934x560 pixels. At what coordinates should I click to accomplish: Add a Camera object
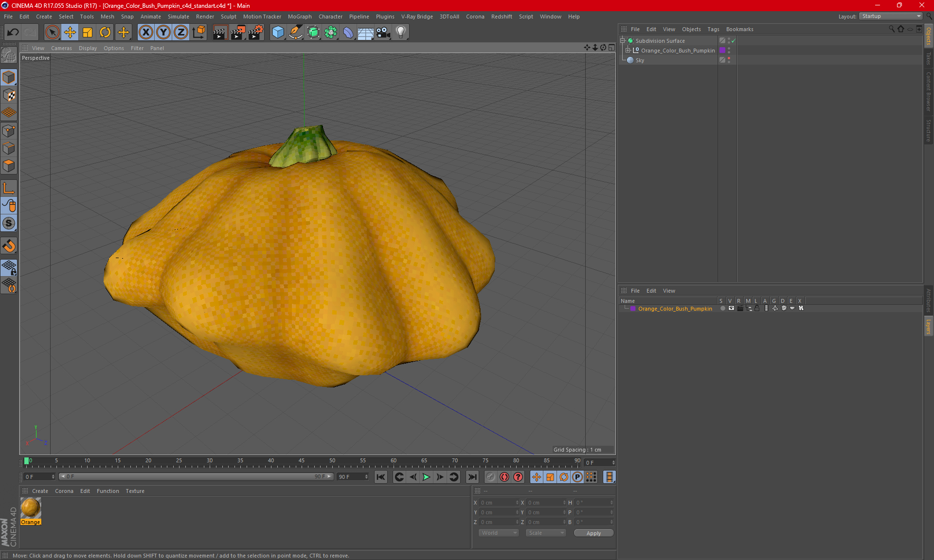pyautogui.click(x=383, y=32)
